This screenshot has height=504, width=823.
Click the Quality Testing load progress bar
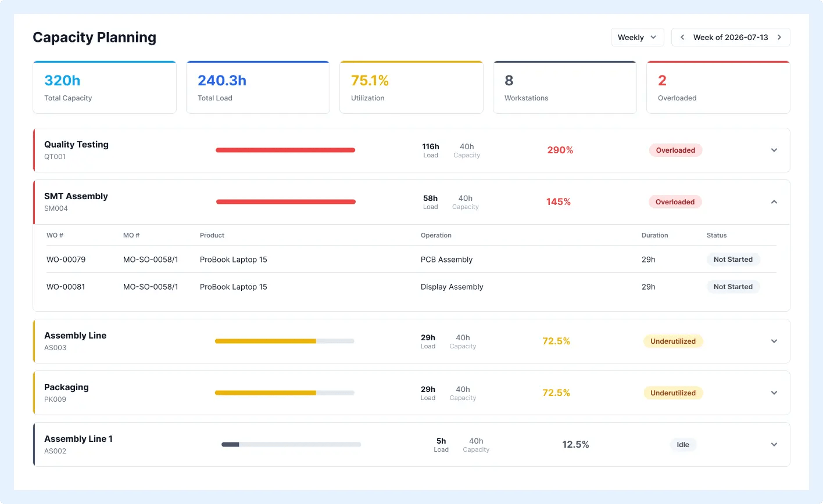pyautogui.click(x=285, y=150)
